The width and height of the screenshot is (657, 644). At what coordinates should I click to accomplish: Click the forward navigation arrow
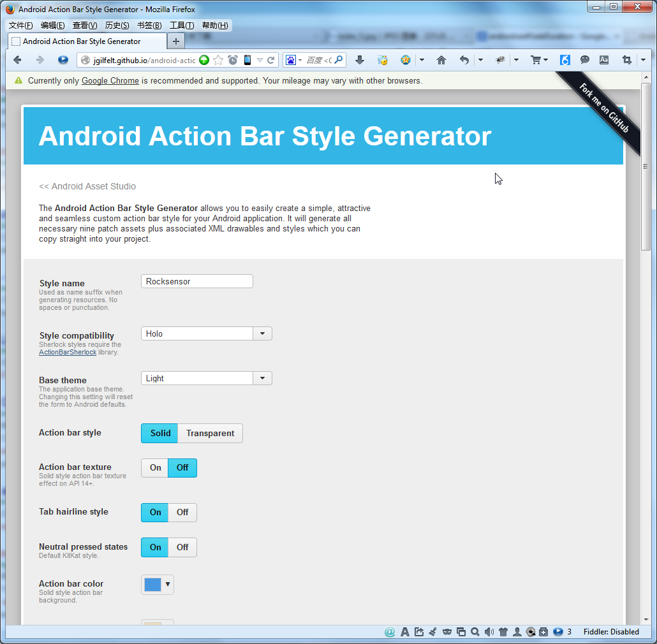click(40, 61)
